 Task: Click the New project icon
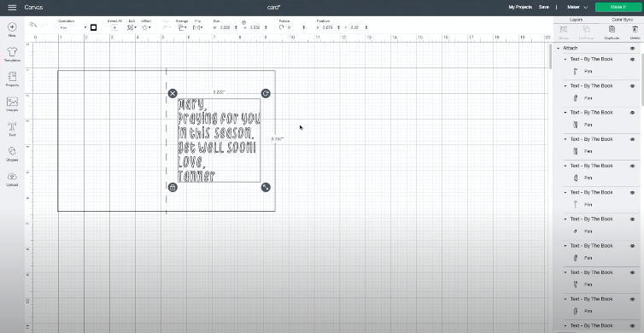click(x=12, y=27)
